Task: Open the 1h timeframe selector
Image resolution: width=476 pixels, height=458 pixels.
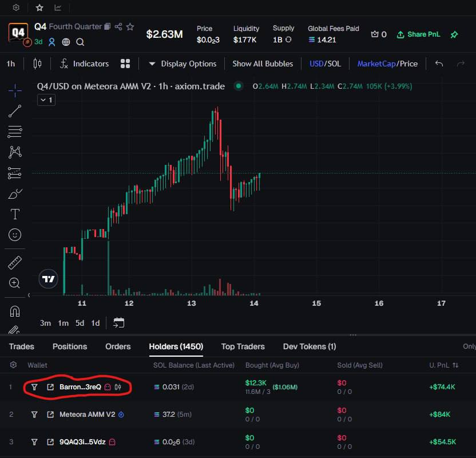Action: coord(11,64)
